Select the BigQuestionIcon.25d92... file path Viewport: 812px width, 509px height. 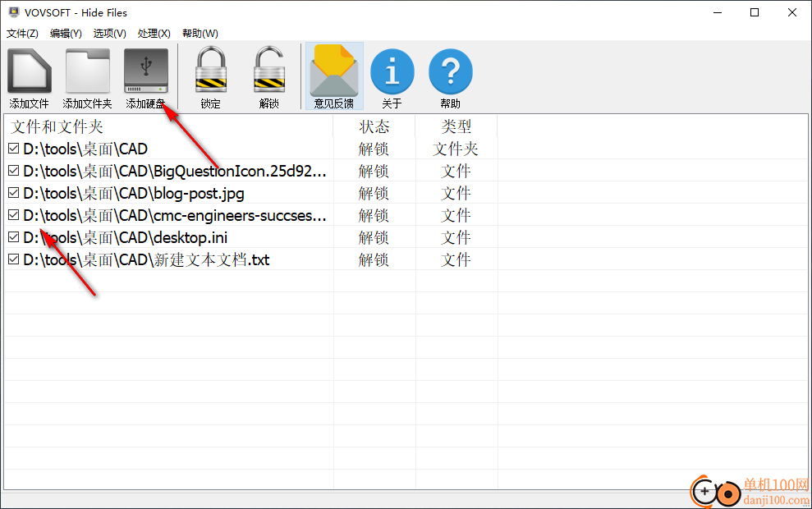175,171
